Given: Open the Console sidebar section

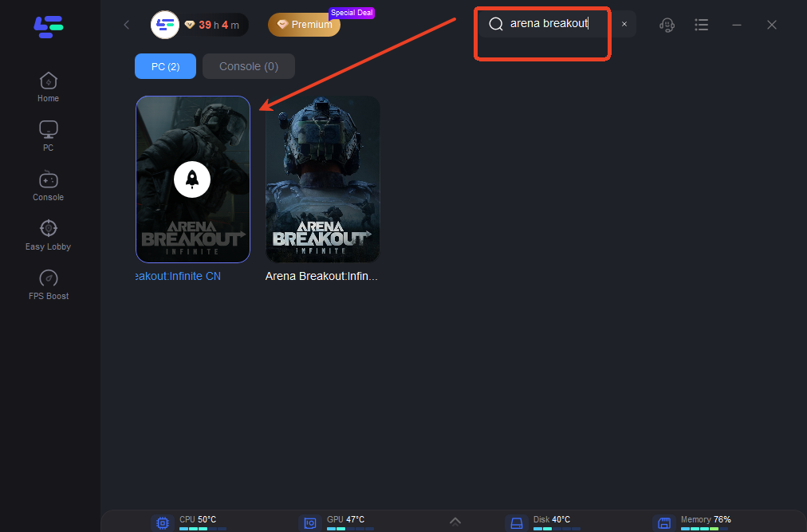Looking at the screenshot, I should [48, 185].
